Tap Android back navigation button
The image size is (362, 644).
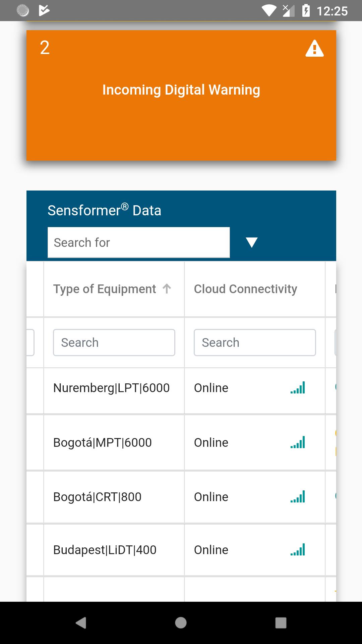point(81,623)
